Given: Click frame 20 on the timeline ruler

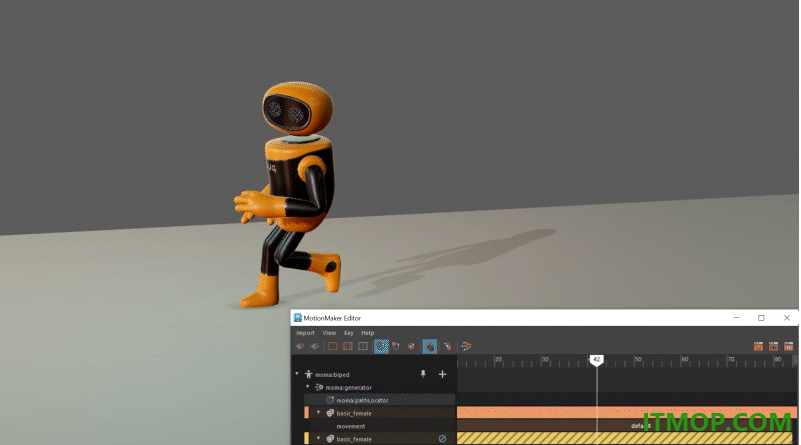Looking at the screenshot, I should coord(499,360).
